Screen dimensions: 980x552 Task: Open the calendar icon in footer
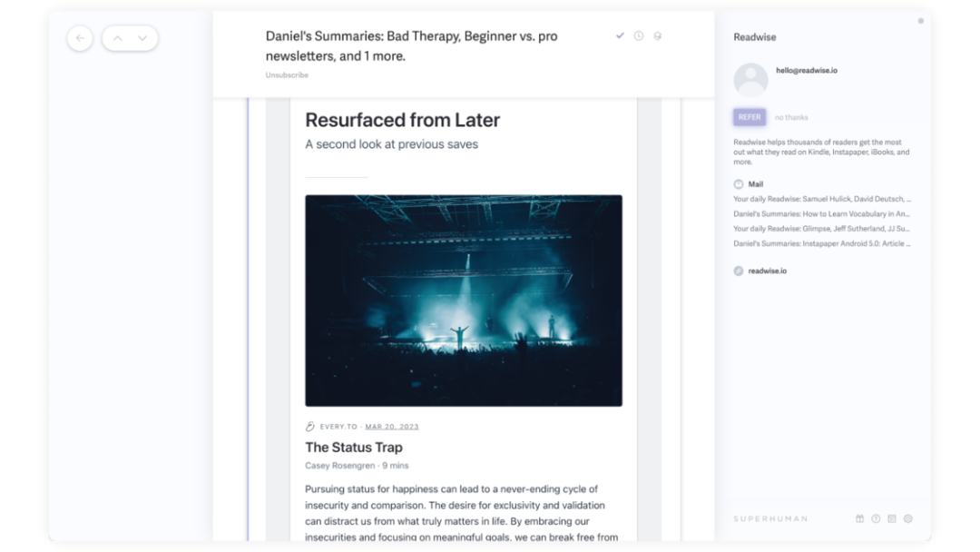[x=892, y=518]
